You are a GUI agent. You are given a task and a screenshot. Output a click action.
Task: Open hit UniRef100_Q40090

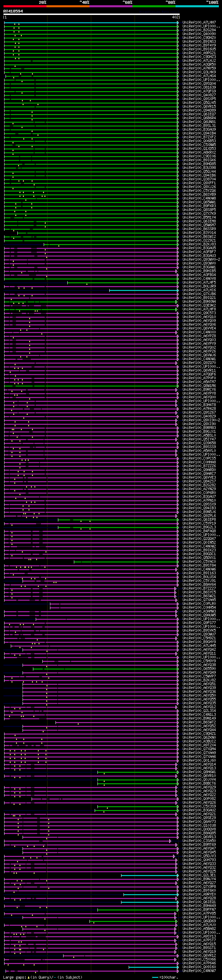coord(199,34)
